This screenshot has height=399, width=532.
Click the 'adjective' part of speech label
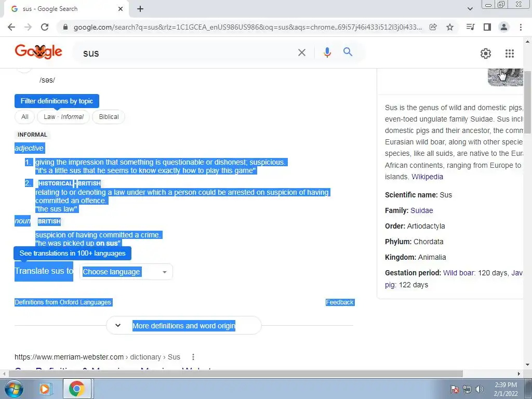tap(29, 148)
